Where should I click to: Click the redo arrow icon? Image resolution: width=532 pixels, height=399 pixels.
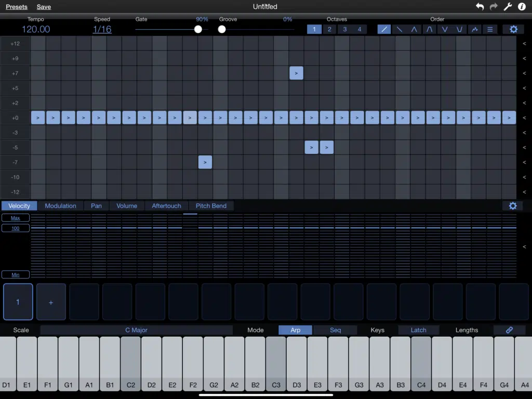(x=494, y=6)
